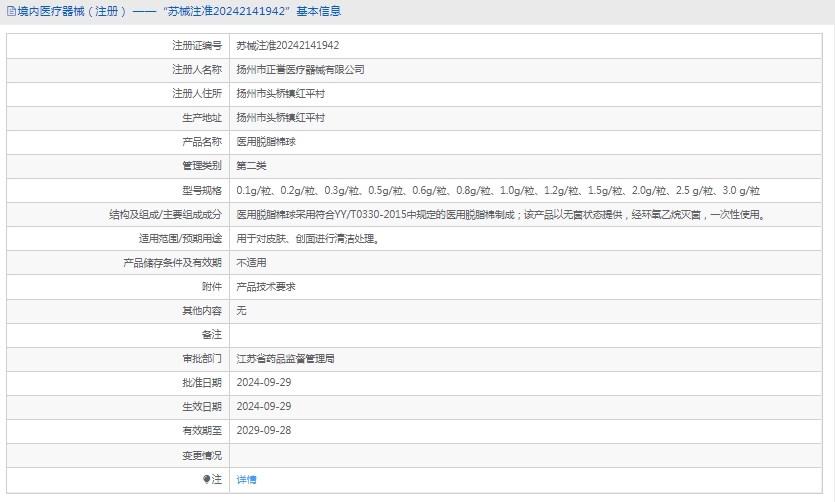This screenshot has width=835, height=502.
Task: Click the intended use text 用于对皮肤、创面进行清洁处理
Action: [307, 239]
